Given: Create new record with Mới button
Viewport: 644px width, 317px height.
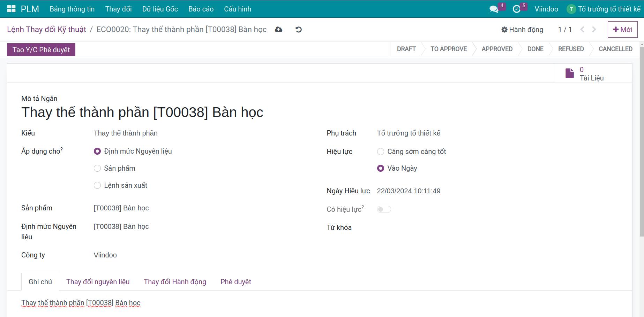Looking at the screenshot, I should click(622, 30).
